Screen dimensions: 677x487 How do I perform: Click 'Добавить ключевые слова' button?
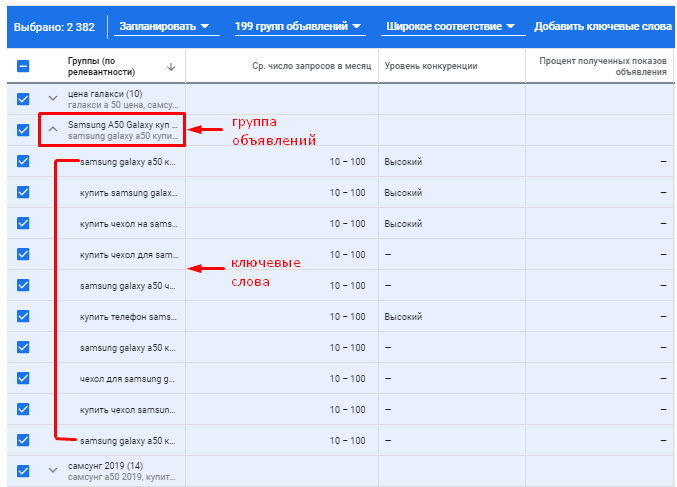pos(602,25)
